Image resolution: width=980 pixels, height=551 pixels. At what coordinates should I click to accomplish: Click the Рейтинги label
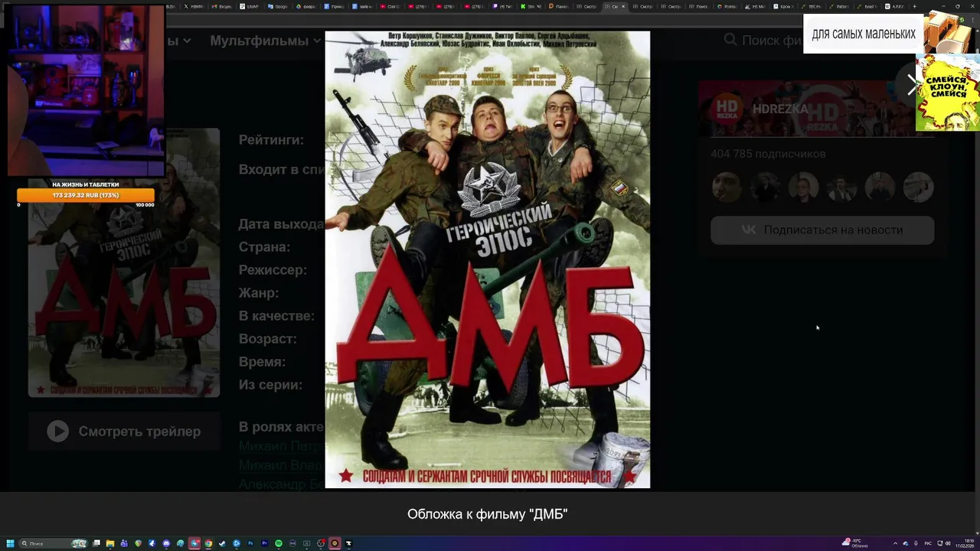pos(271,140)
